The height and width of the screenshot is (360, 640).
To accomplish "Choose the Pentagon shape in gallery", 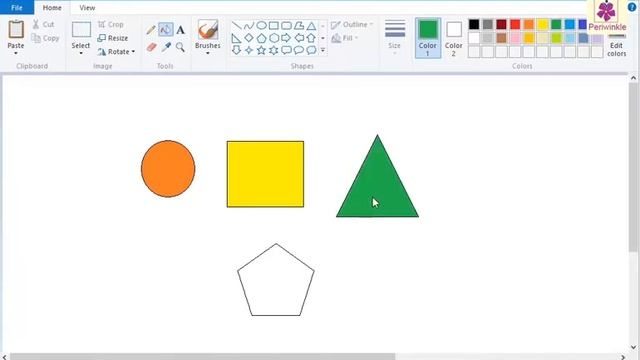I will point(261,38).
